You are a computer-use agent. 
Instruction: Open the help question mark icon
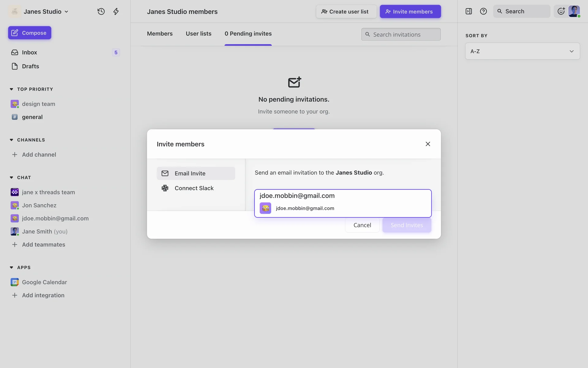click(x=483, y=11)
